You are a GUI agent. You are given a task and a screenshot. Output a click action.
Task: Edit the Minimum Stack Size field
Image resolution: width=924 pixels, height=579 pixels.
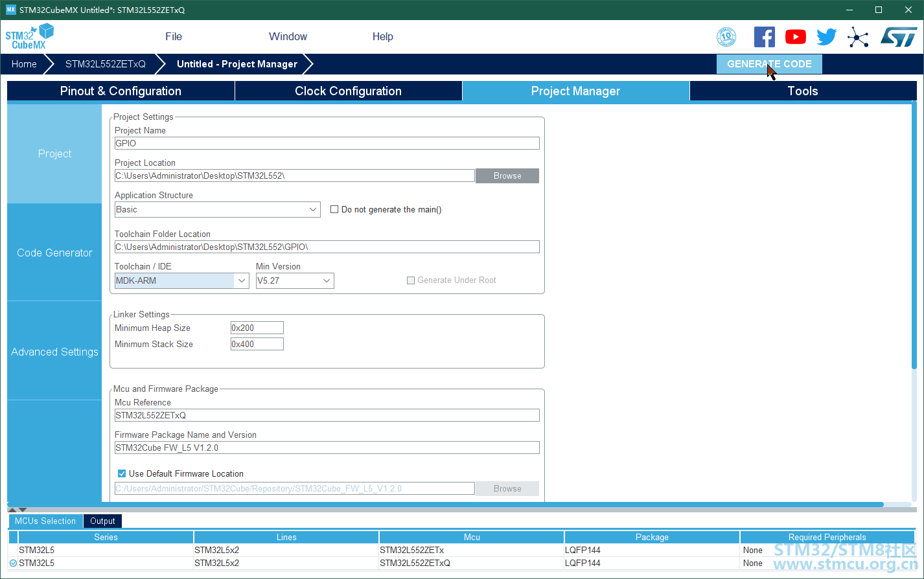(x=257, y=345)
